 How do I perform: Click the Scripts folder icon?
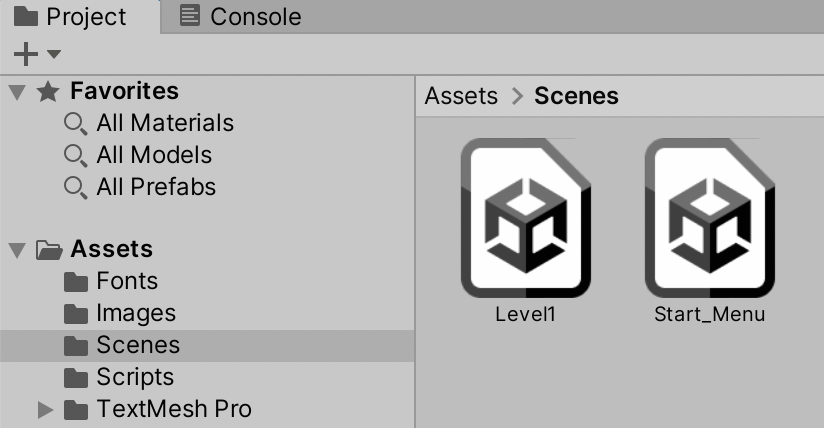click(x=76, y=377)
